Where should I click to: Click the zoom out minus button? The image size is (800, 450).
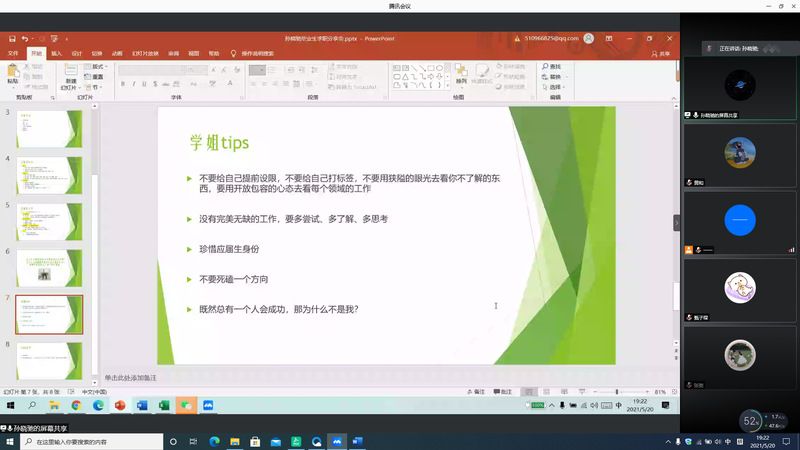coord(595,392)
